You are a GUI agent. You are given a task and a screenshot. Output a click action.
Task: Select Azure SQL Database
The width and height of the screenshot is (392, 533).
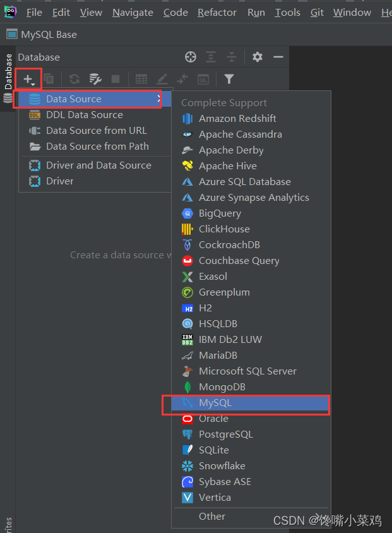(x=251, y=182)
